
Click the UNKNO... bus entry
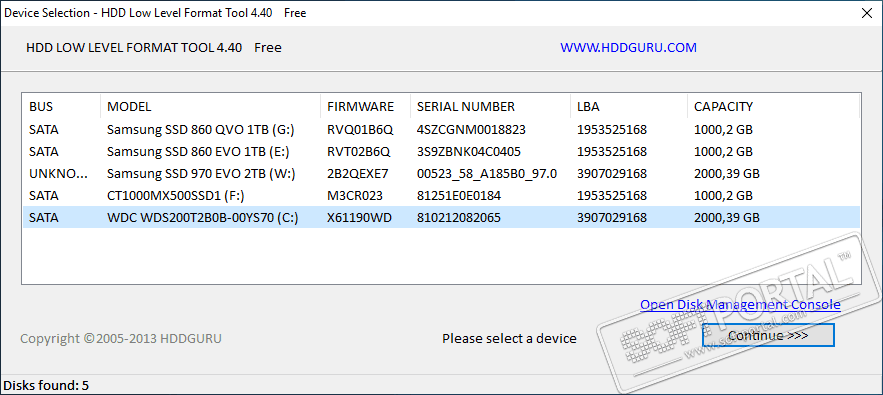[x=59, y=174]
